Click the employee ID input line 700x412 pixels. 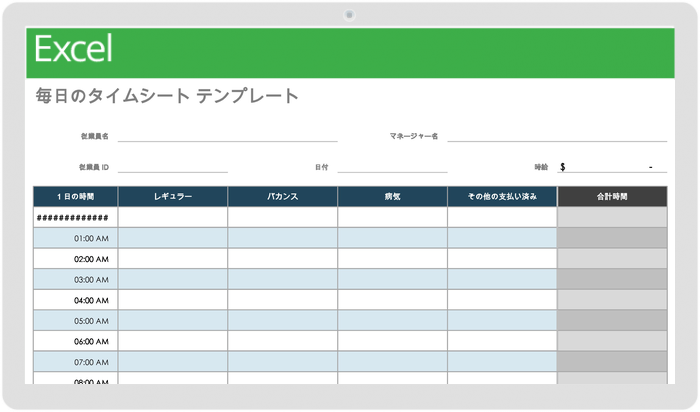[x=173, y=167]
